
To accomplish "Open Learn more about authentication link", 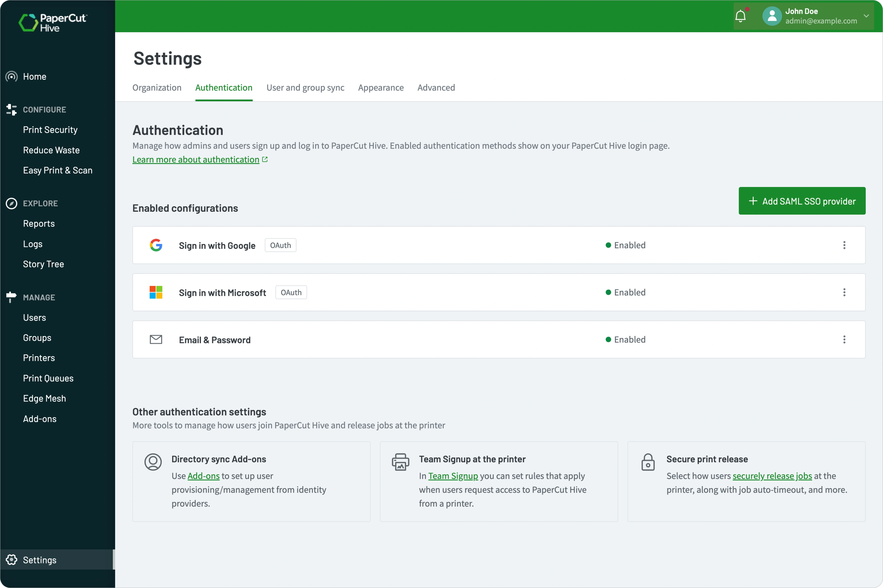I will (196, 160).
